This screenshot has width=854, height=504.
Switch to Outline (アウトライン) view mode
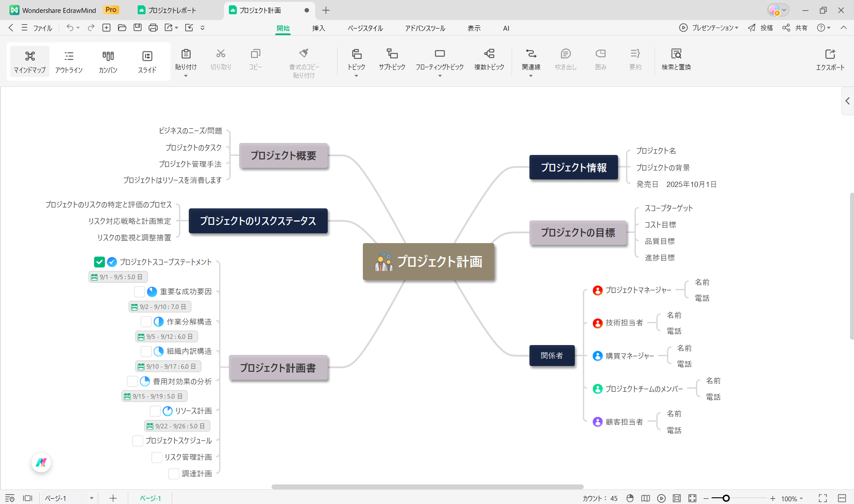[69, 61]
